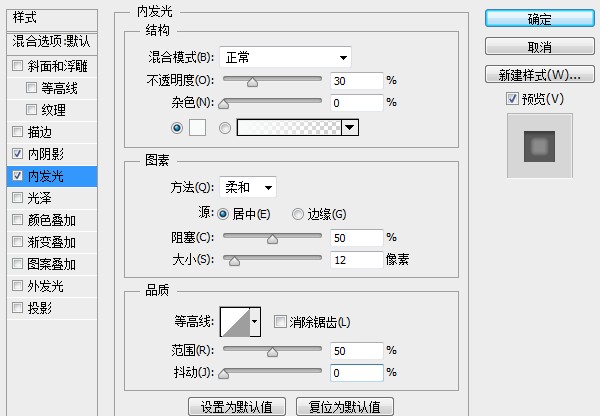The image size is (600, 416).
Task: Open the 渐变叠加 settings page
Action: pos(52,242)
